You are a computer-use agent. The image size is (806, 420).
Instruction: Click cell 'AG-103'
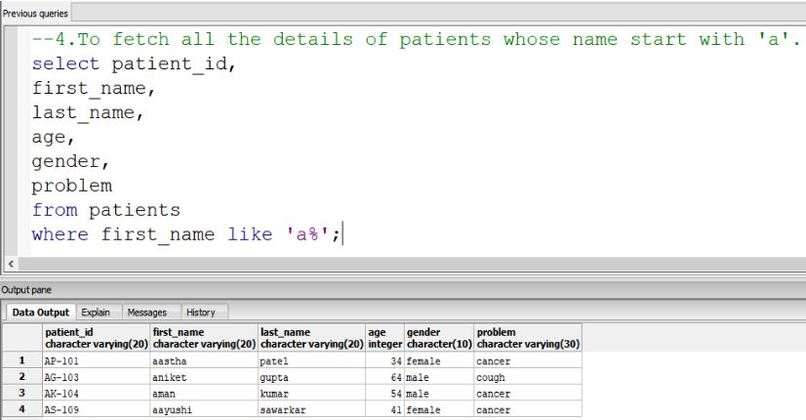coord(96,377)
